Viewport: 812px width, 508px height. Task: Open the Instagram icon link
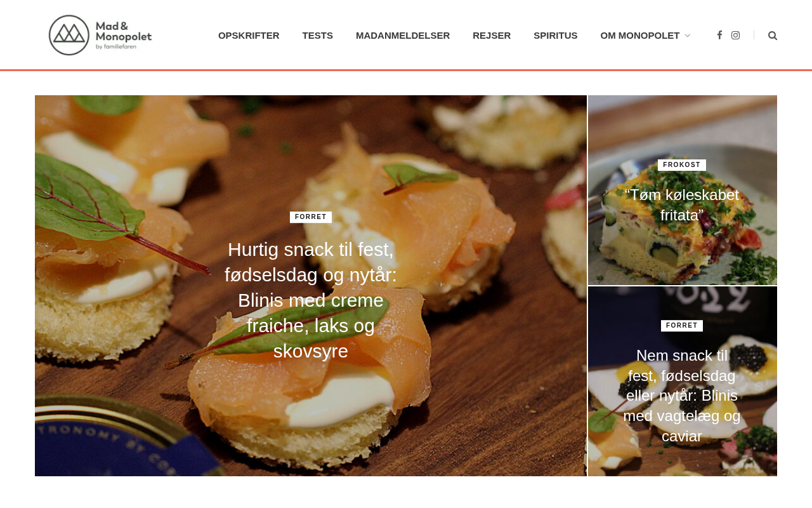tap(735, 36)
